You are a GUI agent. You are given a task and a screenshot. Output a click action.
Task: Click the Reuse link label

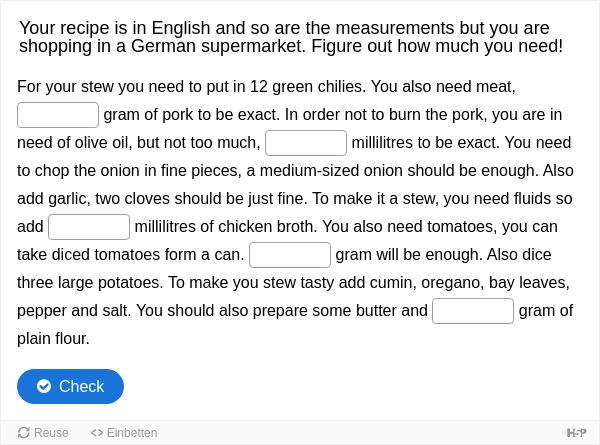pyautogui.click(x=51, y=433)
